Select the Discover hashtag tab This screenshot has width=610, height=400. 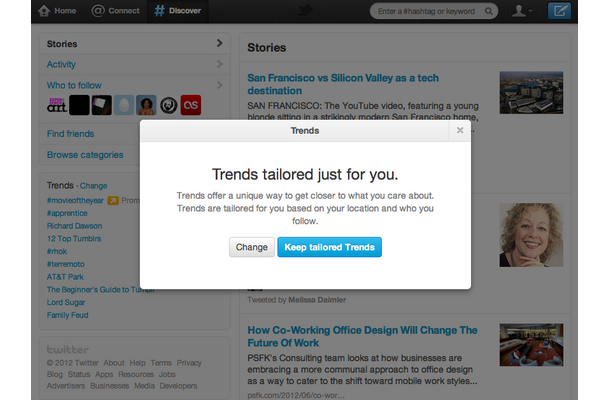point(178,11)
